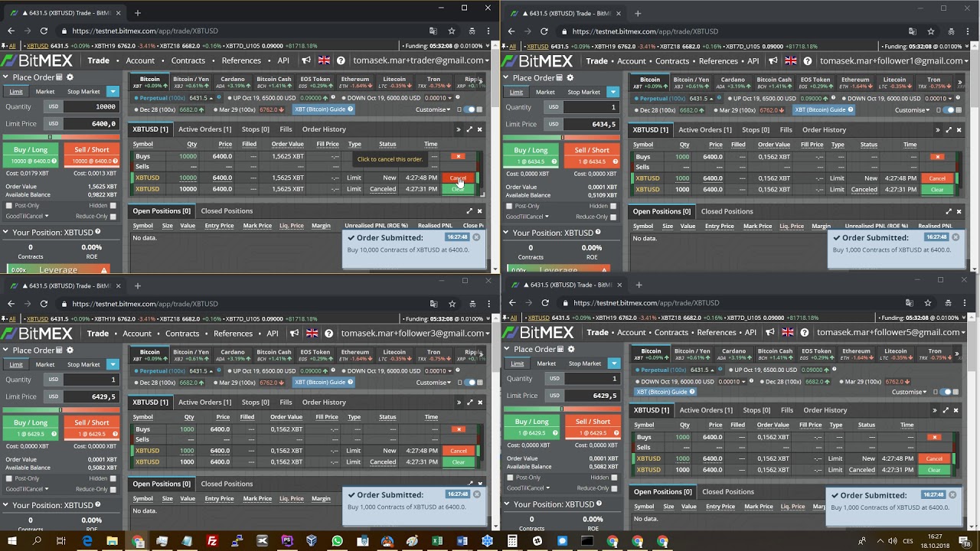Open order type dropdown in follower1 window
This screenshot has width=980, height=551.
click(x=612, y=92)
